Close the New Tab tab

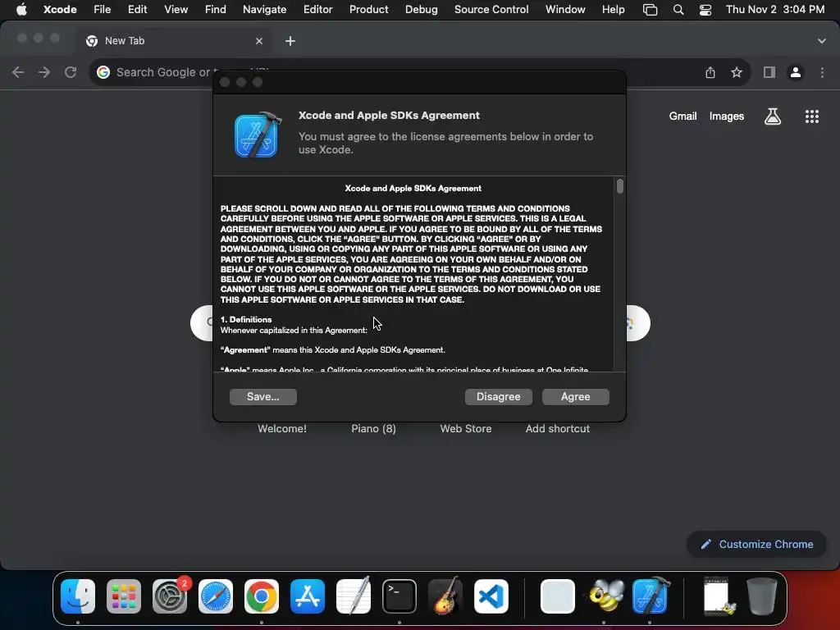click(x=258, y=41)
